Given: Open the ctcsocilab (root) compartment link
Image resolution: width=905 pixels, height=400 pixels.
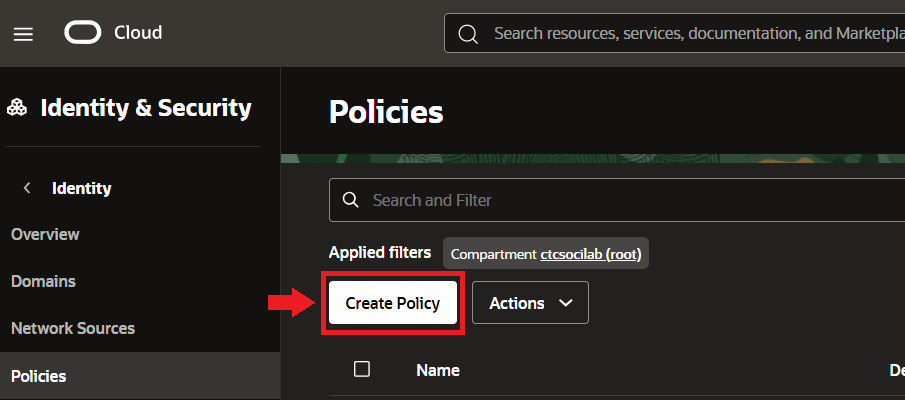Looking at the screenshot, I should tap(590, 255).
